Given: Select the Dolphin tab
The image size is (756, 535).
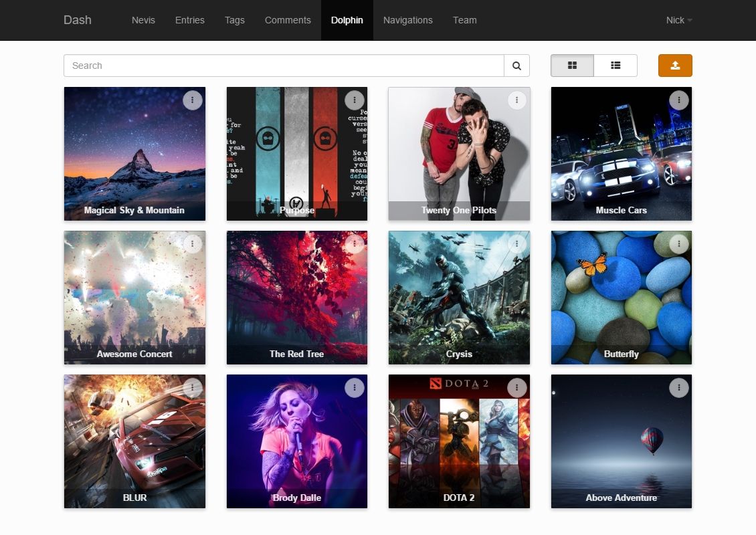Looking at the screenshot, I should [x=347, y=20].
